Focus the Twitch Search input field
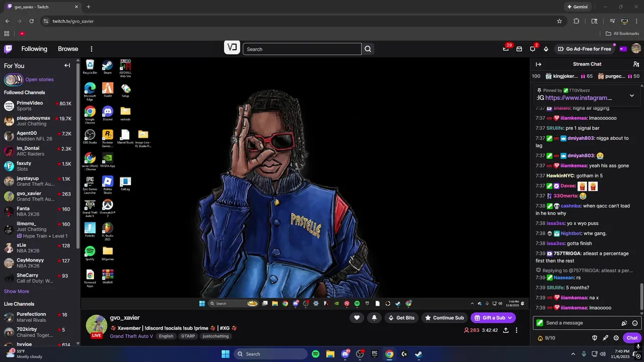This screenshot has width=644, height=362. 302,49
